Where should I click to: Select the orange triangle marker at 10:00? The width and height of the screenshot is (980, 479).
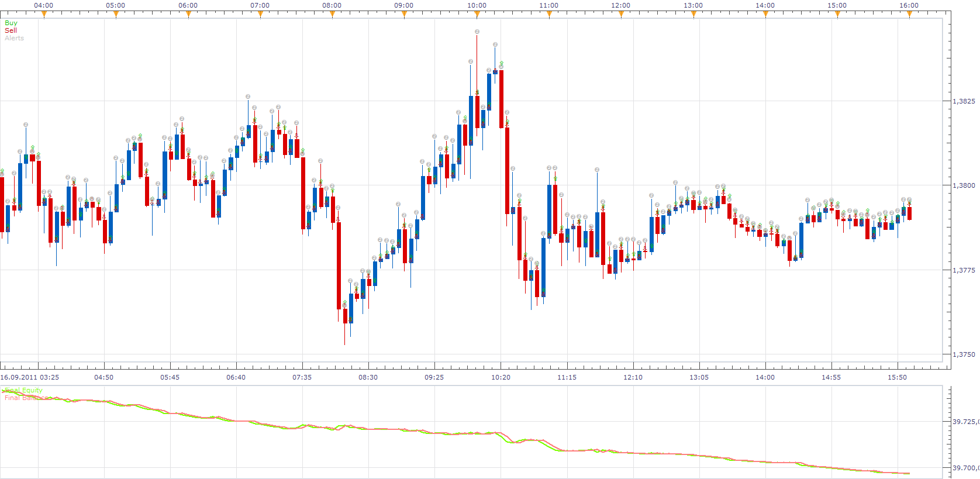477,14
